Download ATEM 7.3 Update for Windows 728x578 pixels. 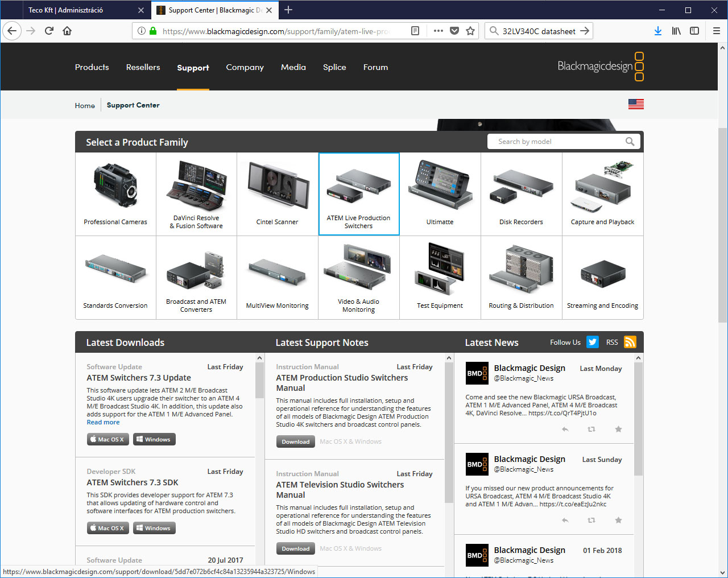154,439
